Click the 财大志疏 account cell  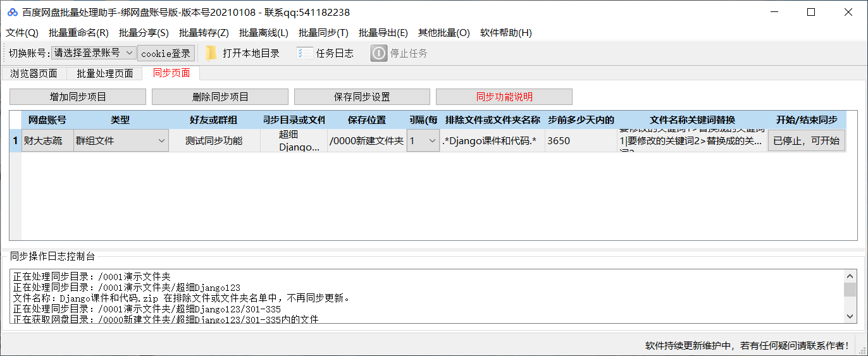(47, 140)
